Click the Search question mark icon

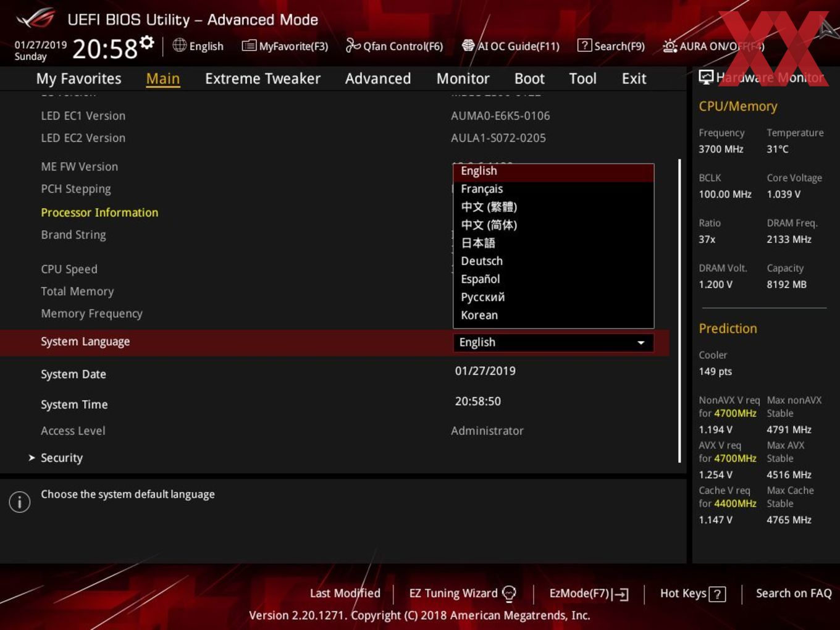coord(584,45)
